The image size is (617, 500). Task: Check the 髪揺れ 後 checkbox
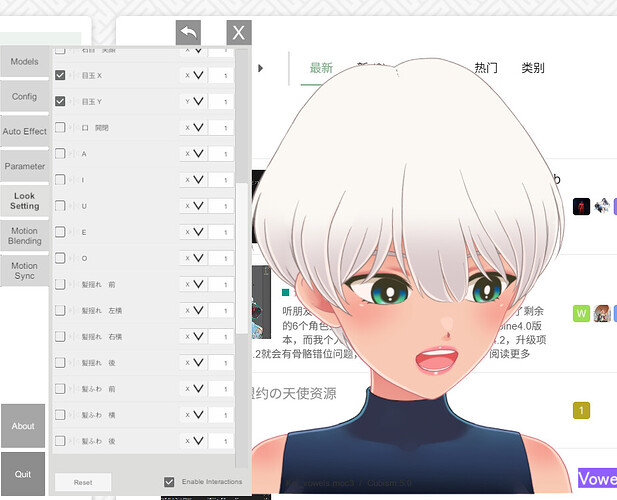click(x=60, y=362)
